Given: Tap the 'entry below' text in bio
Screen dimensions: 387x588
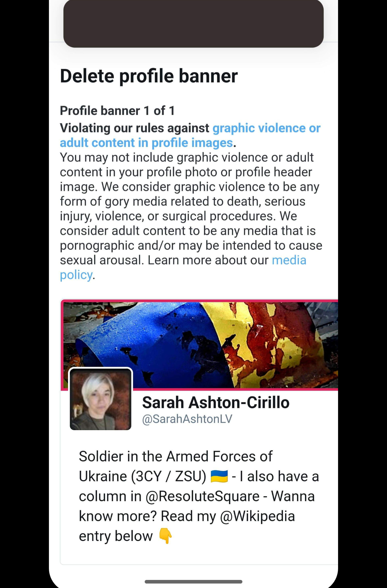Looking at the screenshot, I should pyautogui.click(x=116, y=536).
